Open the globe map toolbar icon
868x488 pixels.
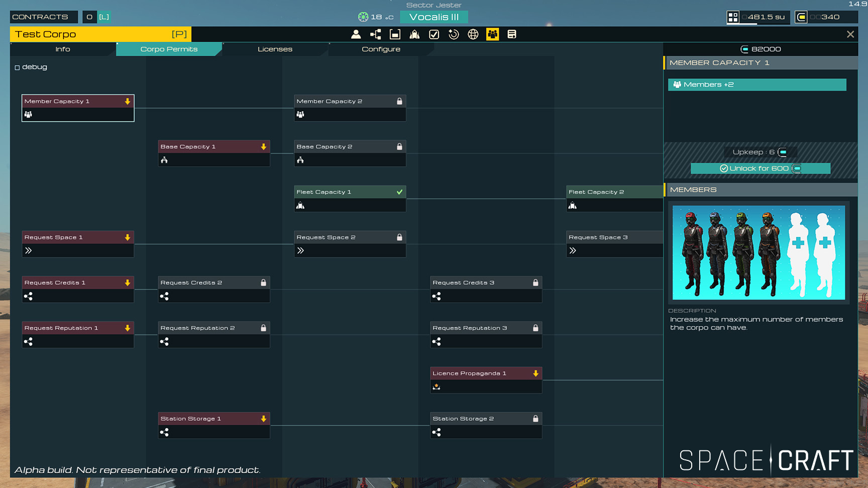[473, 34]
